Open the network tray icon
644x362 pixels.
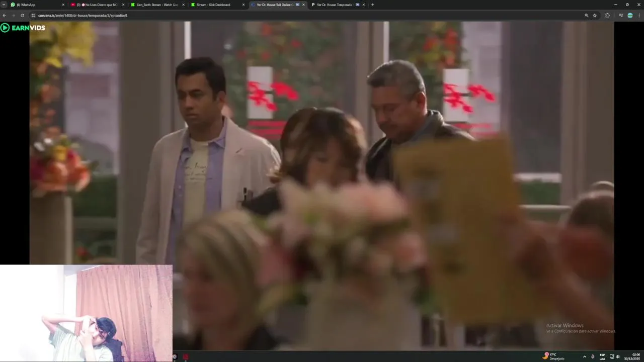click(612, 356)
